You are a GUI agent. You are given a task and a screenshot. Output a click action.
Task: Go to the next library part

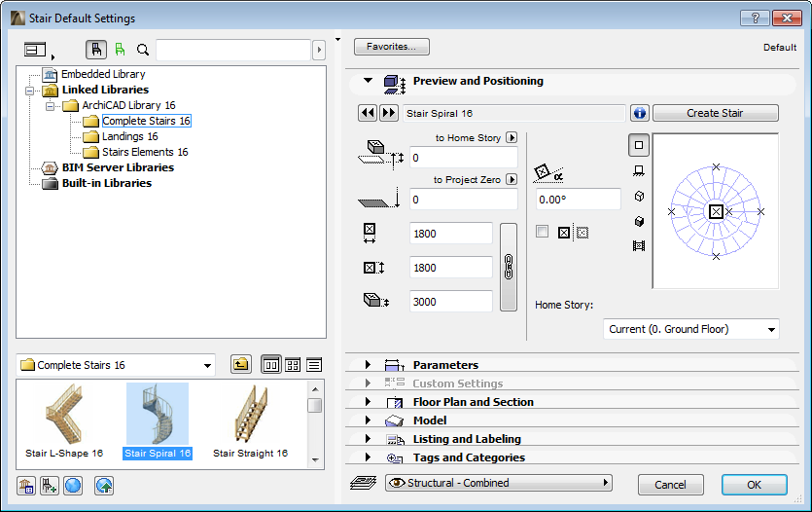[x=389, y=113]
